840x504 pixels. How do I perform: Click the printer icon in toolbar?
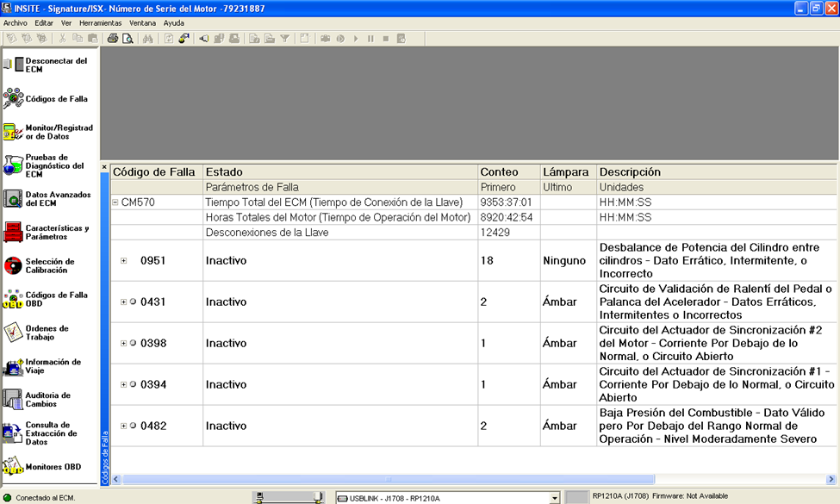coord(112,38)
